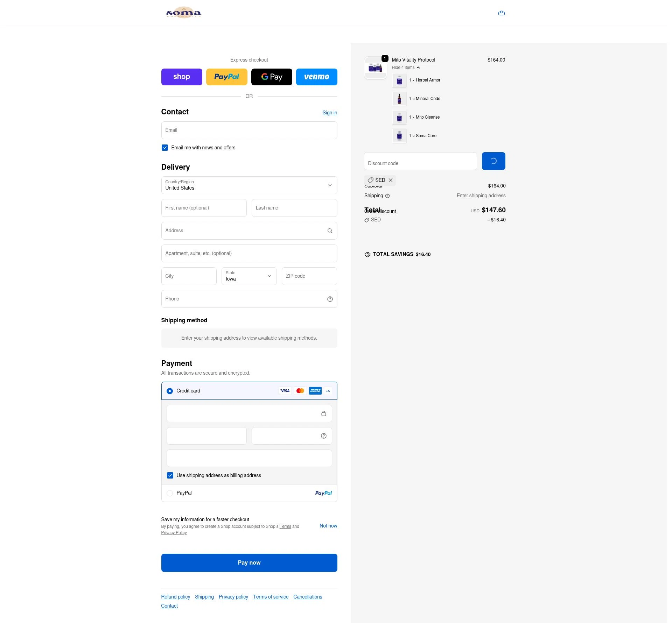Click Not now for saving information

coord(328,526)
